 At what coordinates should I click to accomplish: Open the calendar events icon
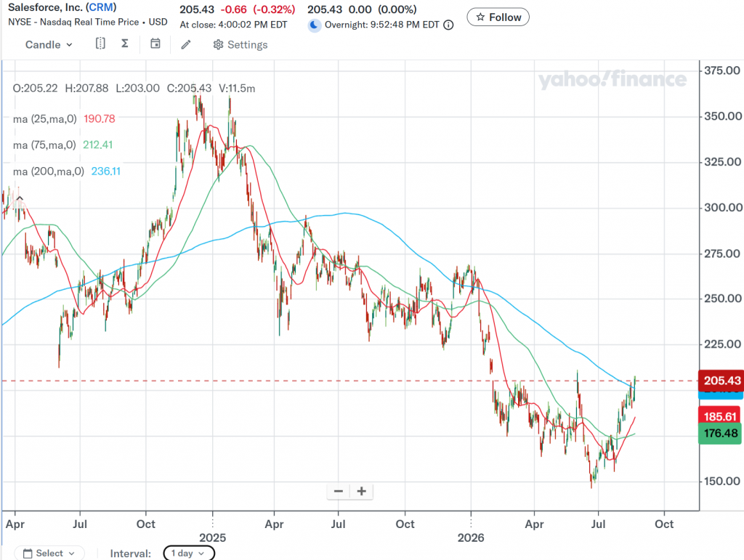click(155, 44)
